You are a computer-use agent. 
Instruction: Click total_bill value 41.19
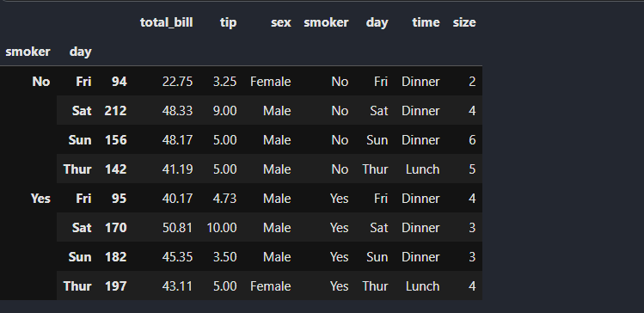pyautogui.click(x=177, y=169)
